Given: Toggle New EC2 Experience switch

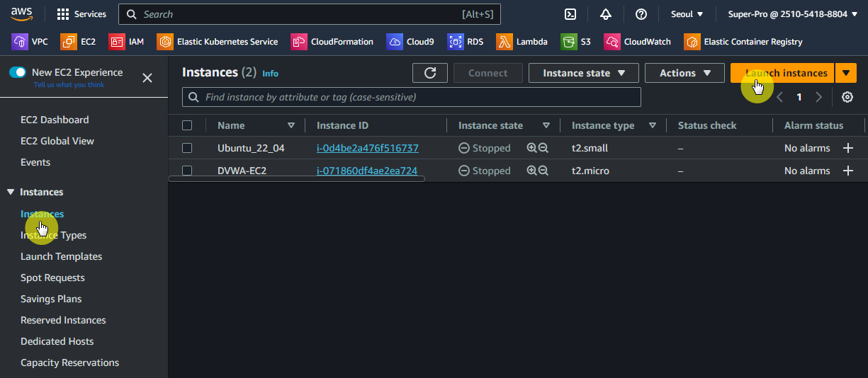Looking at the screenshot, I should (x=18, y=72).
